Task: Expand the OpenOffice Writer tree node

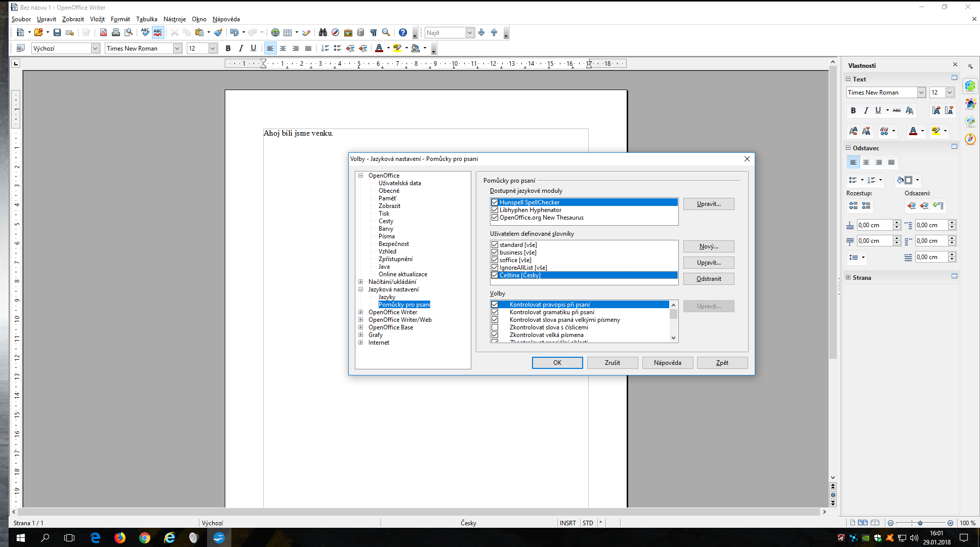Action: (360, 312)
